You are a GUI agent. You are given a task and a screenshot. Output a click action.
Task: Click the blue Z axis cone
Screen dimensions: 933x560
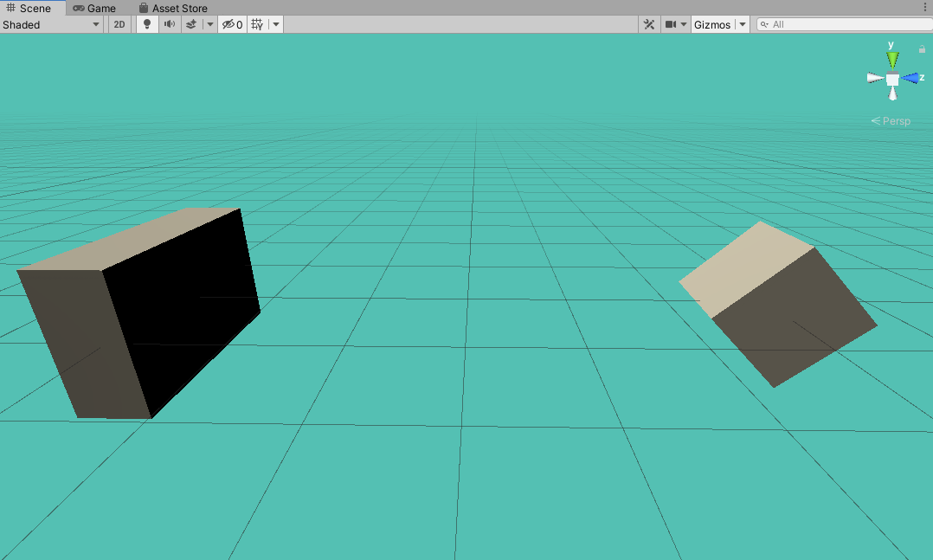909,78
